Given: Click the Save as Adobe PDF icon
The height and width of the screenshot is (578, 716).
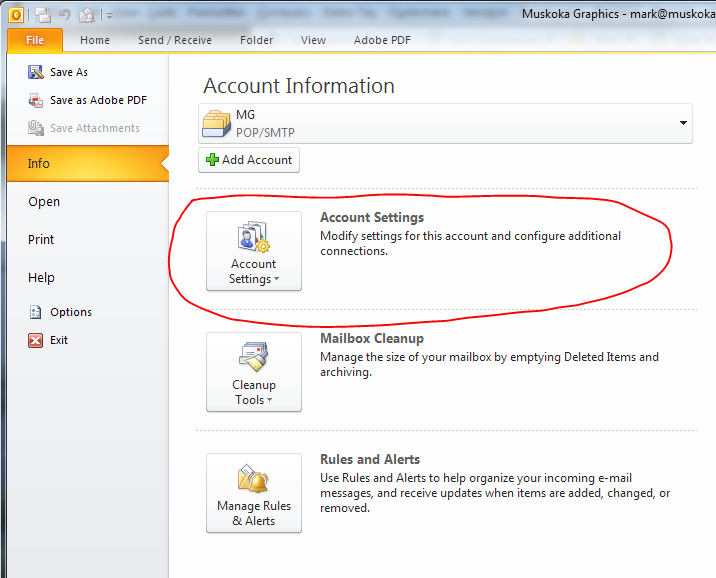Looking at the screenshot, I should click(36, 100).
